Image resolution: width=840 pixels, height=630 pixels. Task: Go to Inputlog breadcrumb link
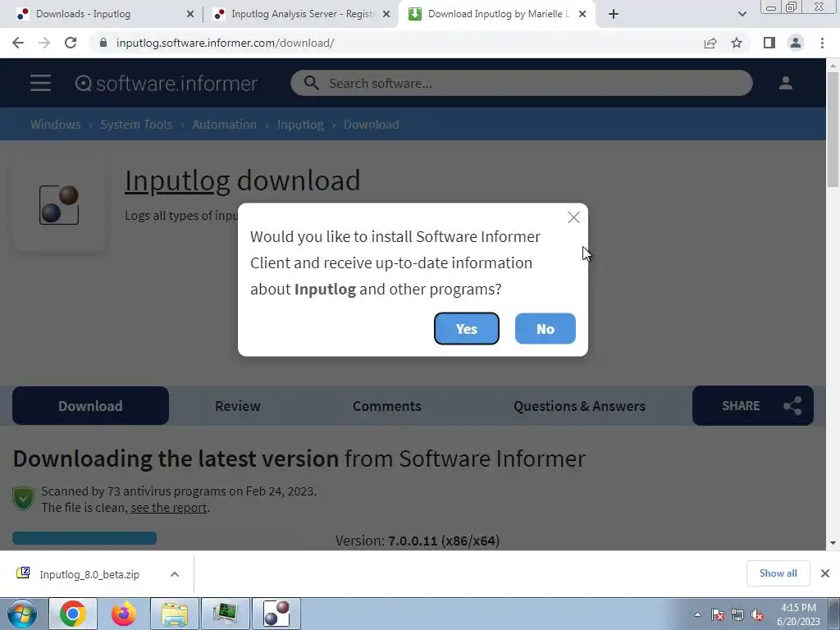(300, 125)
